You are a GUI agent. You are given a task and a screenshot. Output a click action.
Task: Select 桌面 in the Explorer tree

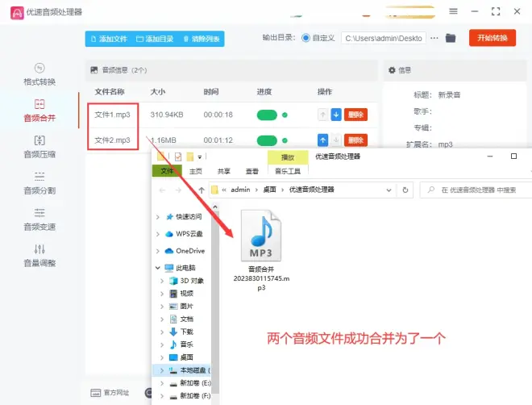click(x=187, y=357)
